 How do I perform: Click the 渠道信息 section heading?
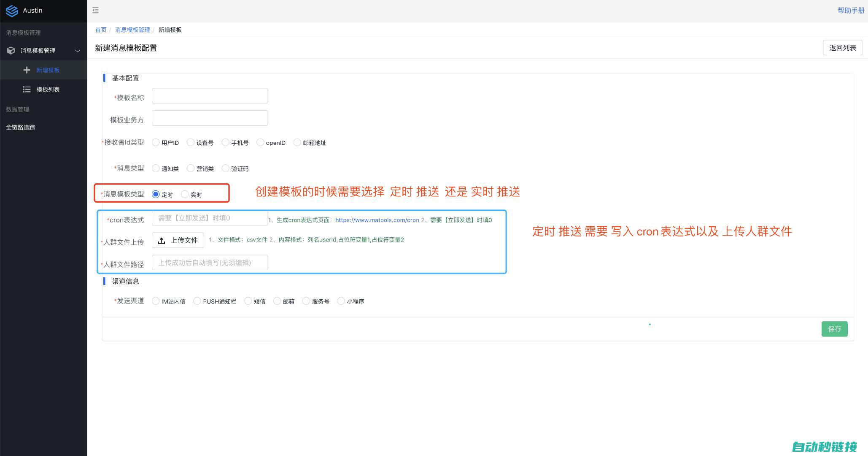[125, 281]
